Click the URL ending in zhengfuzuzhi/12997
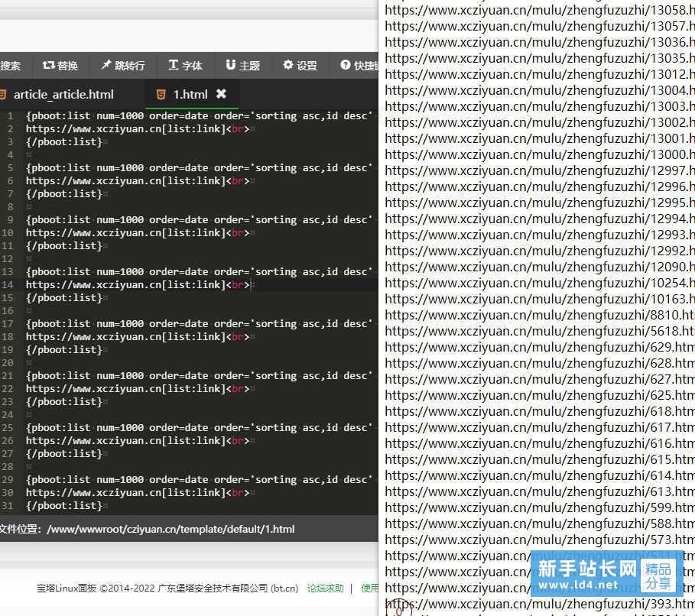The width and height of the screenshot is (695, 616). click(540, 170)
